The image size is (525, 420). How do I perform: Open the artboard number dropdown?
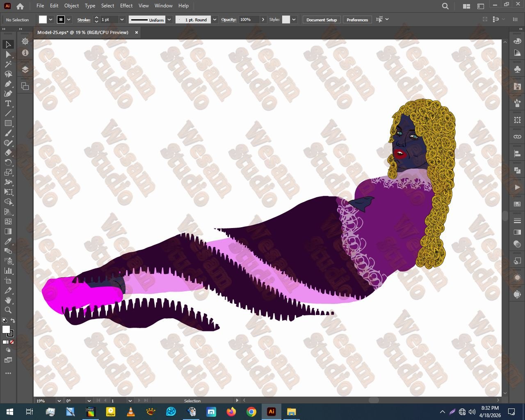click(x=130, y=401)
